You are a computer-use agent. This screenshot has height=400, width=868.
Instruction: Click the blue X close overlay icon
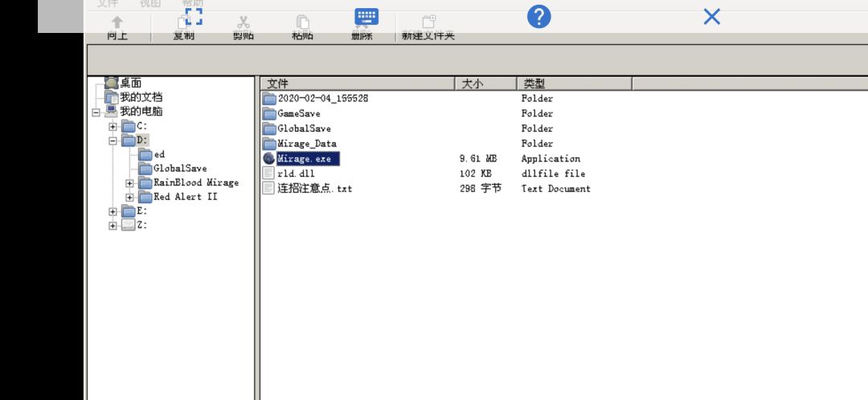[x=712, y=17]
